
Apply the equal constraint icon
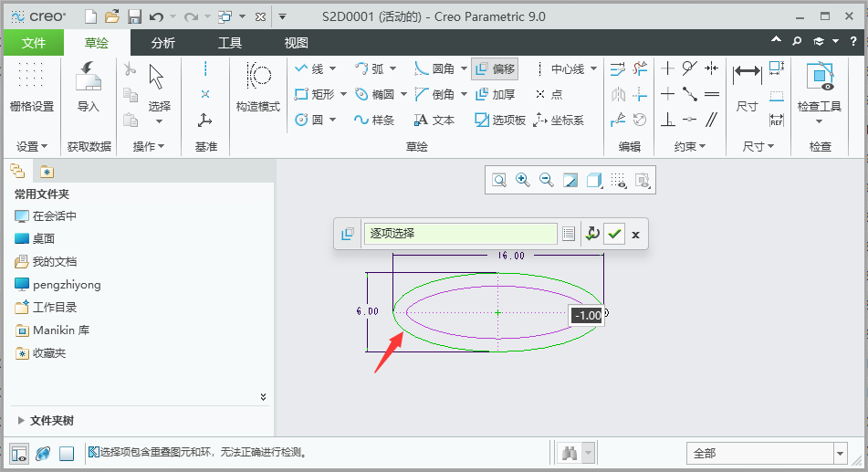pyautogui.click(x=712, y=94)
